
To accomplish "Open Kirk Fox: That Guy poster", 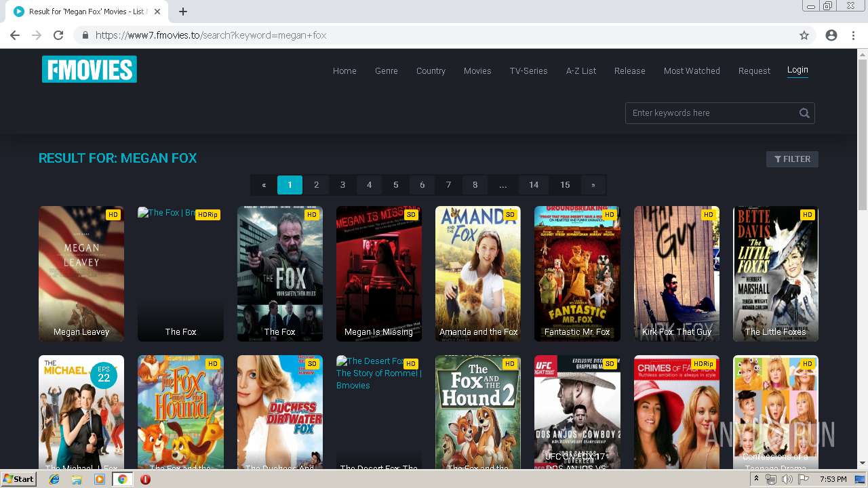I will pyautogui.click(x=677, y=274).
